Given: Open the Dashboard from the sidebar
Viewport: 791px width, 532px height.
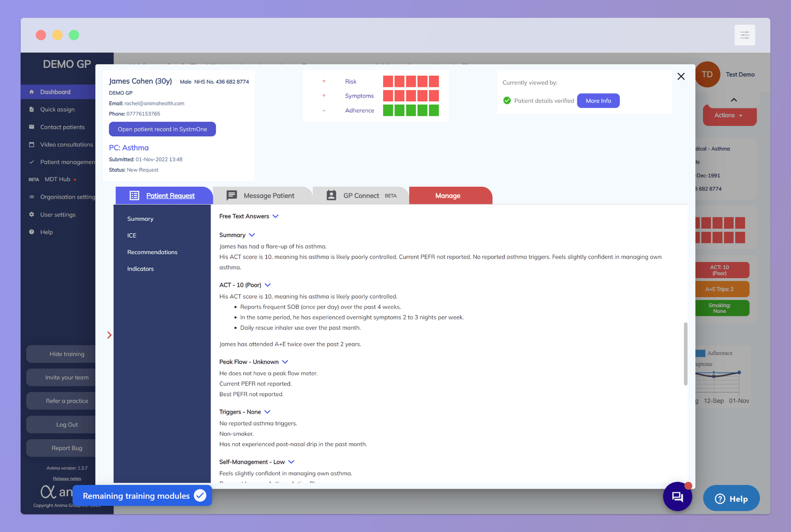Looking at the screenshot, I should point(55,91).
